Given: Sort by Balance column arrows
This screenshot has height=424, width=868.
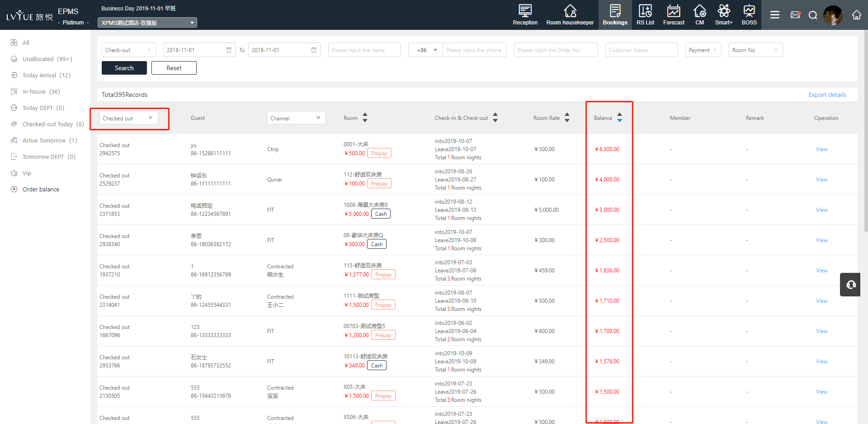Looking at the screenshot, I should pyautogui.click(x=619, y=118).
